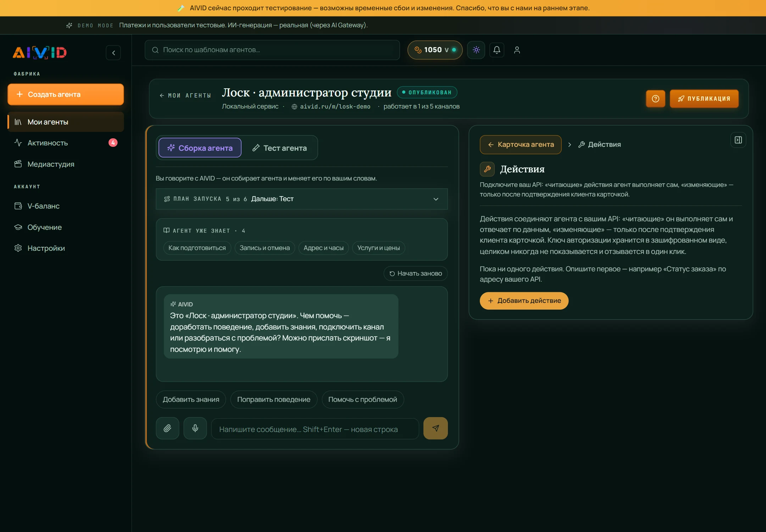Open the user profile icon
766x532 pixels.
[517, 50]
